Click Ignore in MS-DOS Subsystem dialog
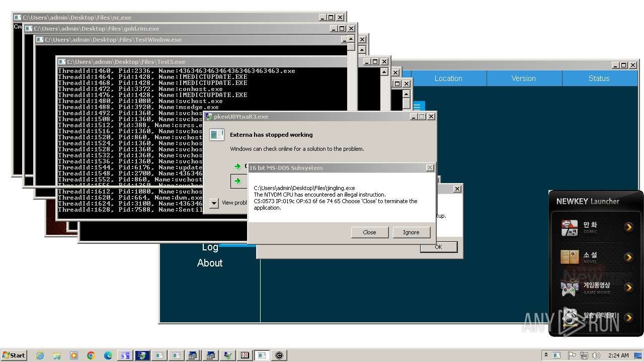The image size is (644, 362). tap(411, 232)
